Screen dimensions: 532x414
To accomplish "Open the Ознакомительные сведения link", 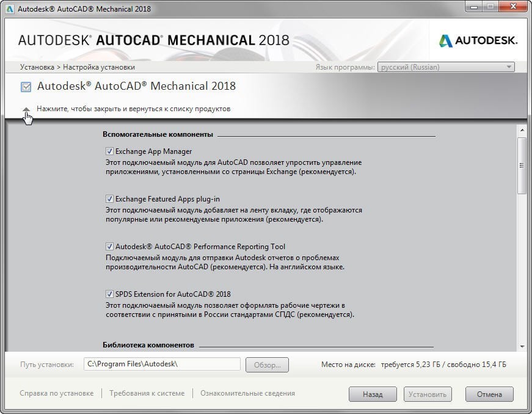I will coord(247,393).
